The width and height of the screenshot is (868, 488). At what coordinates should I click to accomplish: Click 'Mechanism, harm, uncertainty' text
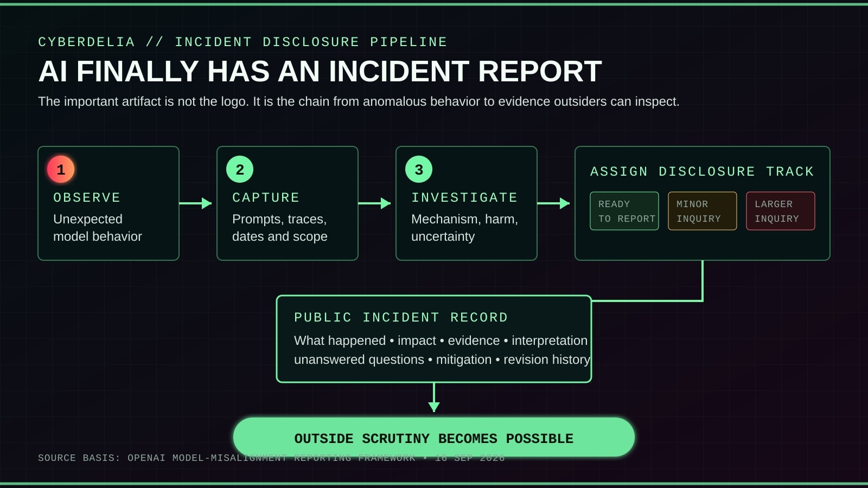tap(465, 228)
